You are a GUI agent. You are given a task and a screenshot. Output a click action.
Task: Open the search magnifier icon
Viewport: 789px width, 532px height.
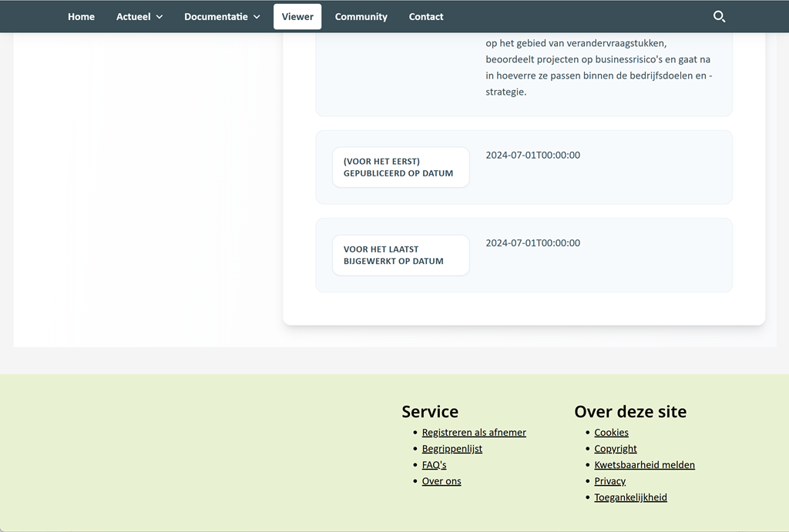[x=719, y=16]
